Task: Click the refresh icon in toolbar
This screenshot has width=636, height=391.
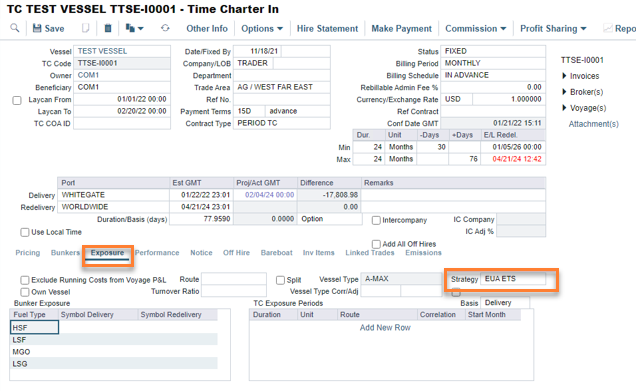Action: pyautogui.click(x=165, y=28)
